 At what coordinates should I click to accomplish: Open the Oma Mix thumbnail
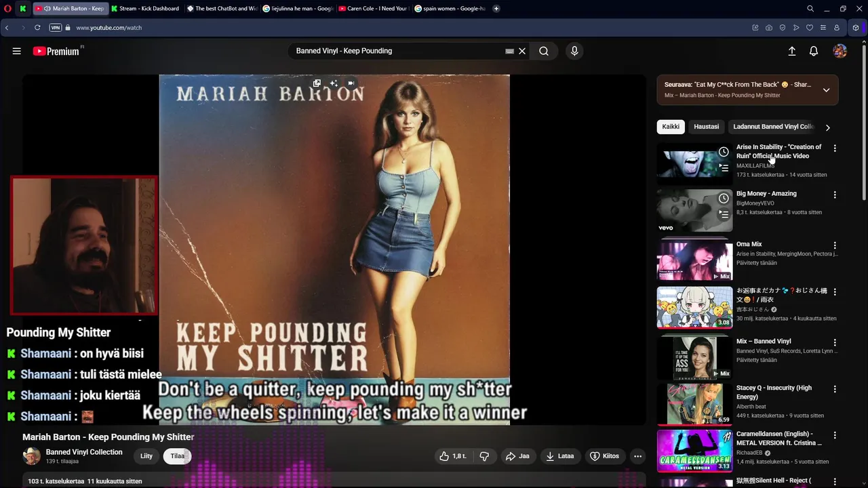[694, 260]
